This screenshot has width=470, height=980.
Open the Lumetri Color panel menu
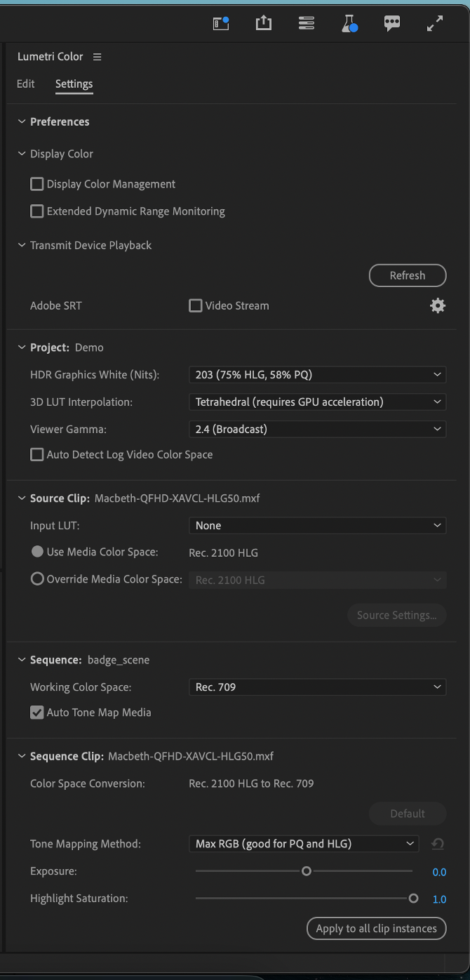click(x=98, y=57)
